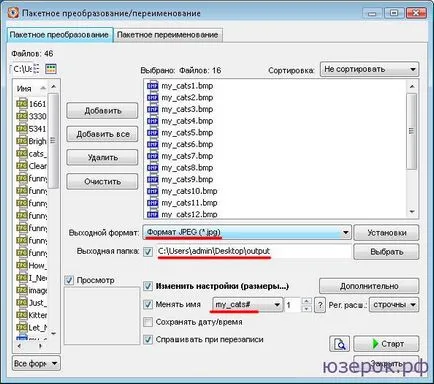
Task: Toggle Изменить настройки (размеры...) checkbox
Action: (148, 286)
